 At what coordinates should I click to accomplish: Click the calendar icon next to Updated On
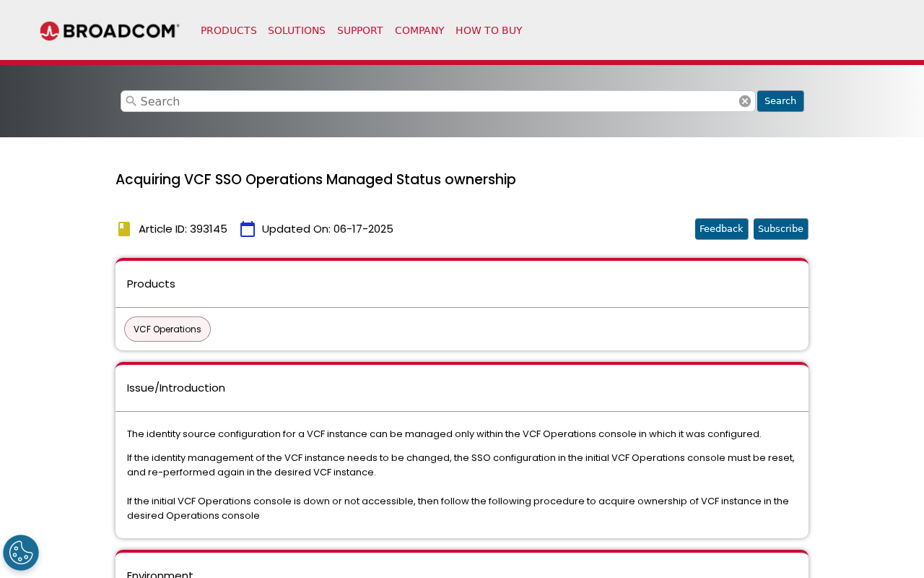248,228
